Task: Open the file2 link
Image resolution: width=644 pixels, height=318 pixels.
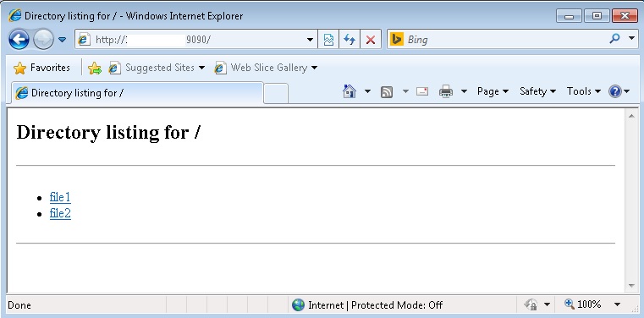Action: pos(60,213)
